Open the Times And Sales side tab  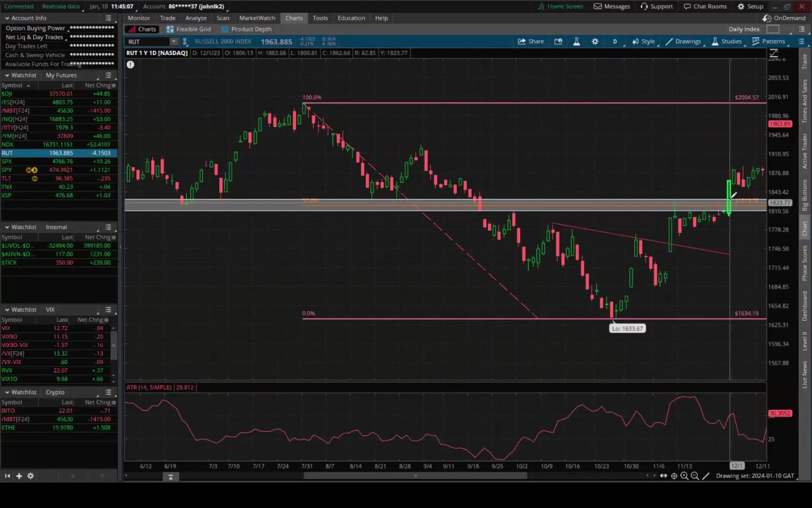[x=805, y=101]
